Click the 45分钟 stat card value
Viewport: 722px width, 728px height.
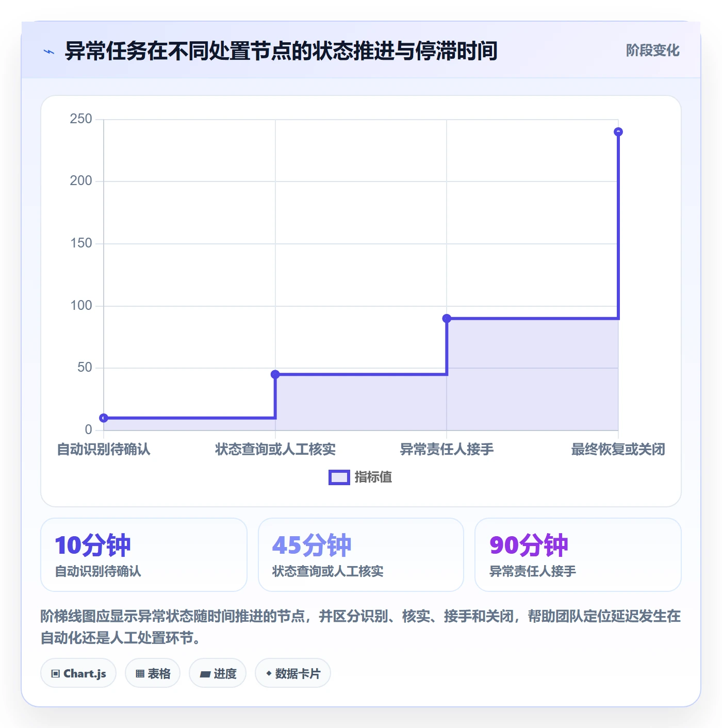tap(311, 545)
